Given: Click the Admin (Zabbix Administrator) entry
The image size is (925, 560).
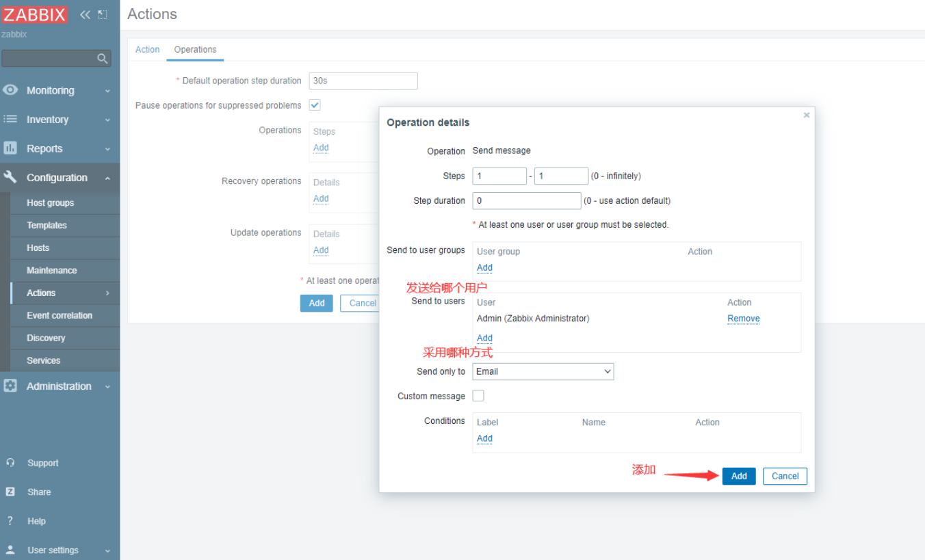Looking at the screenshot, I should [533, 319].
